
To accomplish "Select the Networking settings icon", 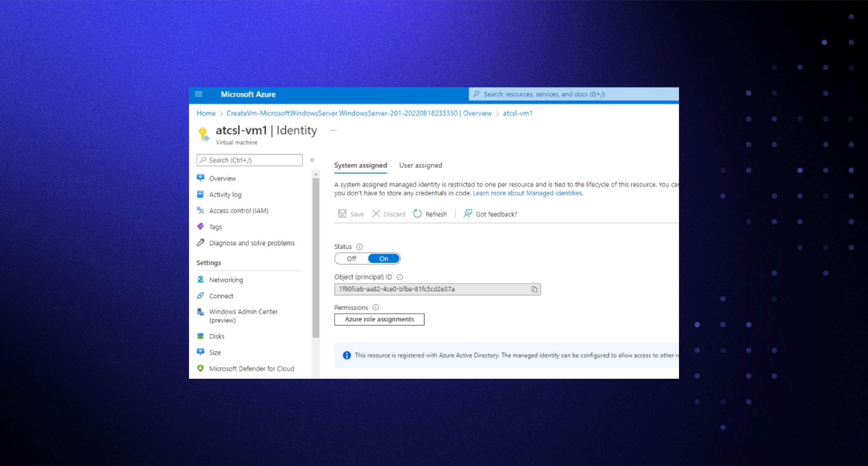I will [201, 280].
